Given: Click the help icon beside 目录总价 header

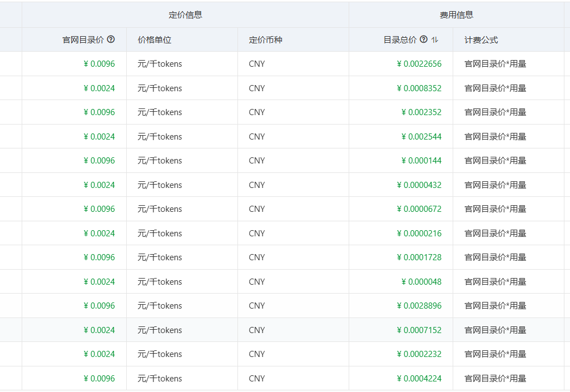Looking at the screenshot, I should pyautogui.click(x=424, y=39).
